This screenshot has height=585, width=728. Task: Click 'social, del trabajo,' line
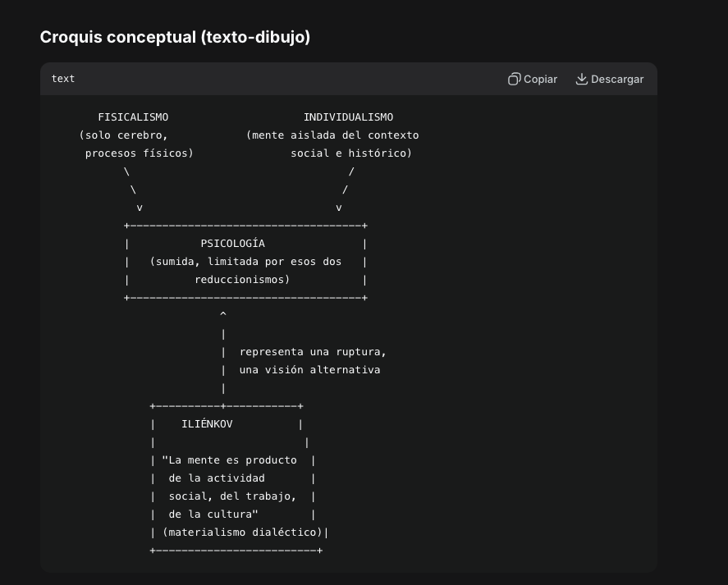(x=232, y=496)
